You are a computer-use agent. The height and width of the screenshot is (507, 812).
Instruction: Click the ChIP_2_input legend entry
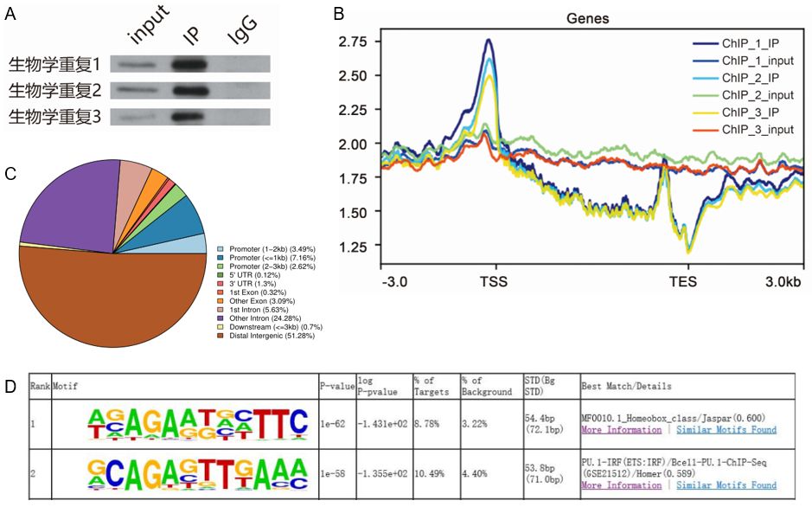point(759,94)
